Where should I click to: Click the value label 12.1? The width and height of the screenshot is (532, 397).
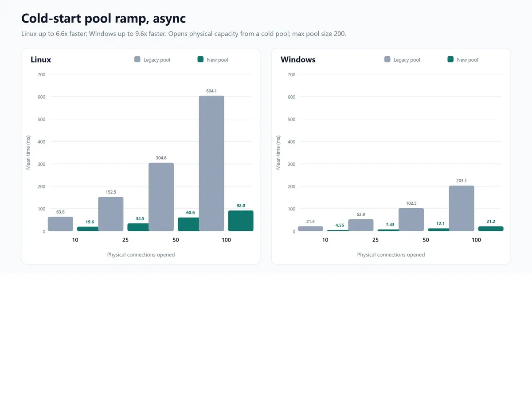point(441,224)
